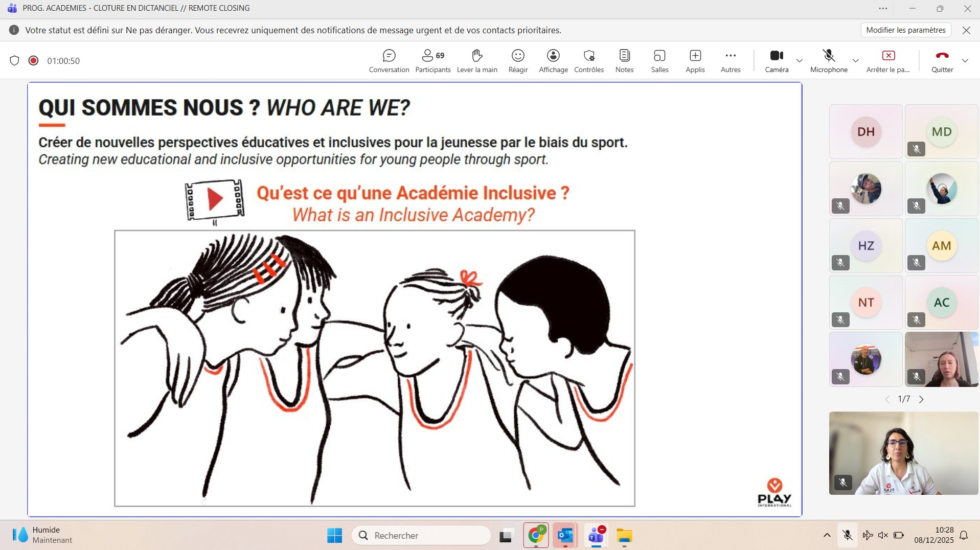
Task: Expand the Caméra options arrow
Action: click(x=800, y=61)
